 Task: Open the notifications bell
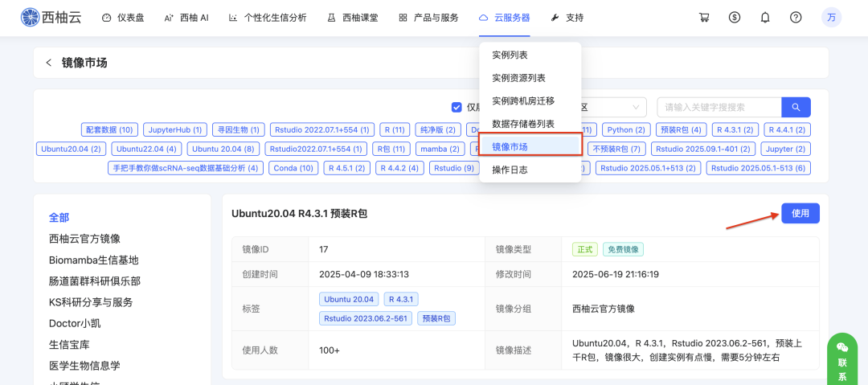click(765, 18)
